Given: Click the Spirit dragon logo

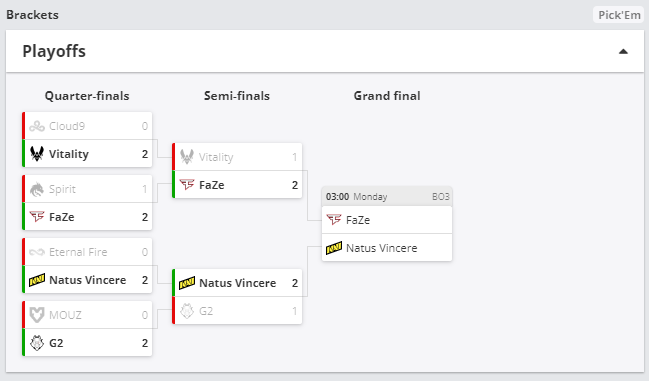Looking at the screenshot, I should click(x=37, y=189).
